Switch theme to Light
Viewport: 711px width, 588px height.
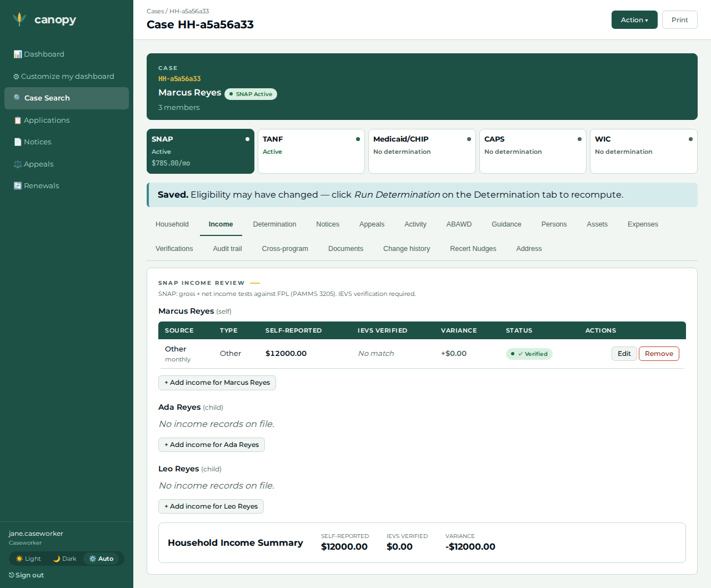click(28, 559)
